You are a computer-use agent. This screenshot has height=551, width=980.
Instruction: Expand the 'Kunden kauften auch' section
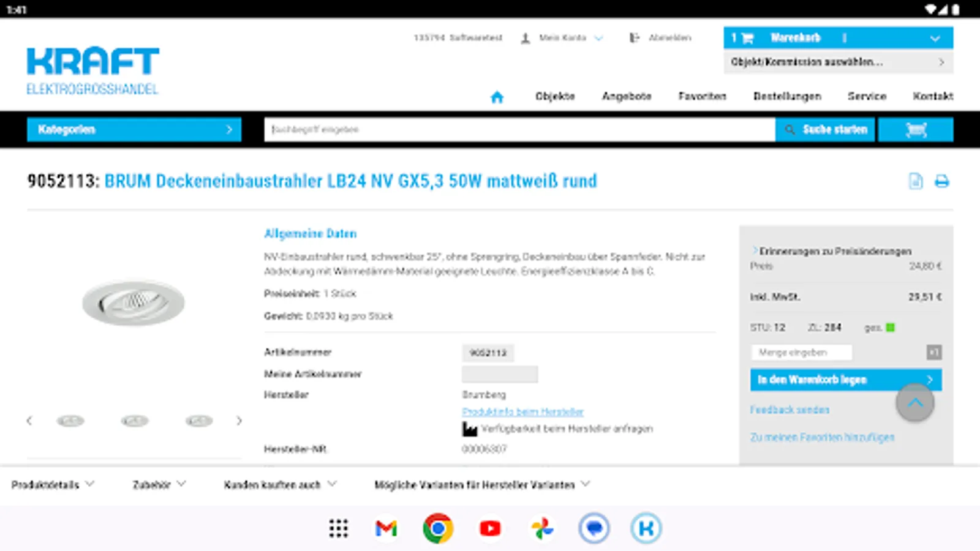click(x=279, y=484)
